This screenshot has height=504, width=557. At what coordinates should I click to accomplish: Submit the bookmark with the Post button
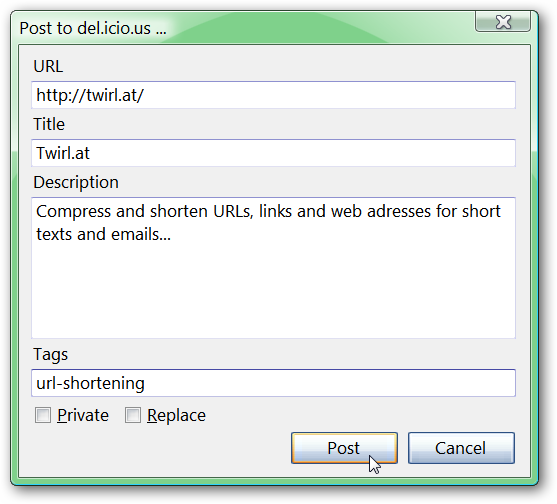click(344, 448)
